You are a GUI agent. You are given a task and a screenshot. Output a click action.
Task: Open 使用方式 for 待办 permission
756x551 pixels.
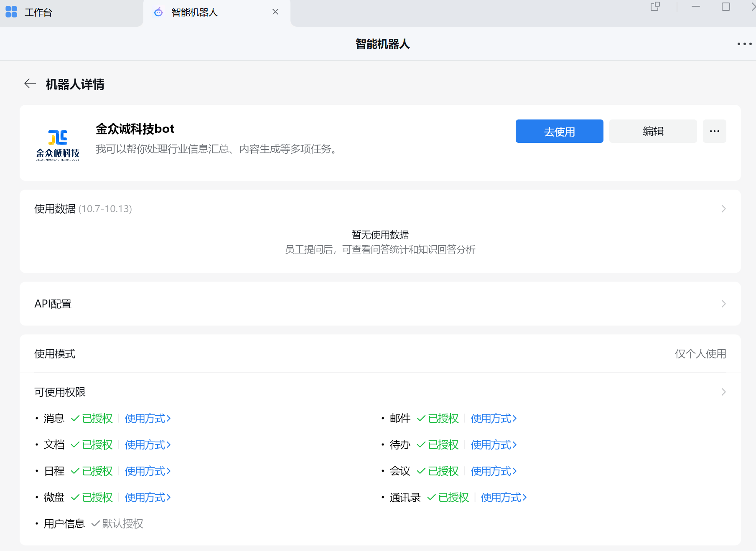pyautogui.click(x=494, y=445)
